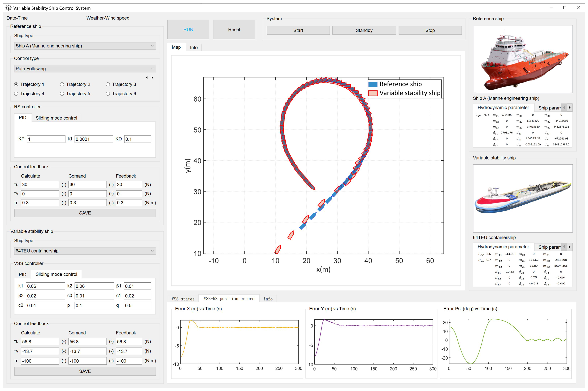Click the ship wheel app icon
This screenshot has height=391, width=588.
[x=8, y=8]
